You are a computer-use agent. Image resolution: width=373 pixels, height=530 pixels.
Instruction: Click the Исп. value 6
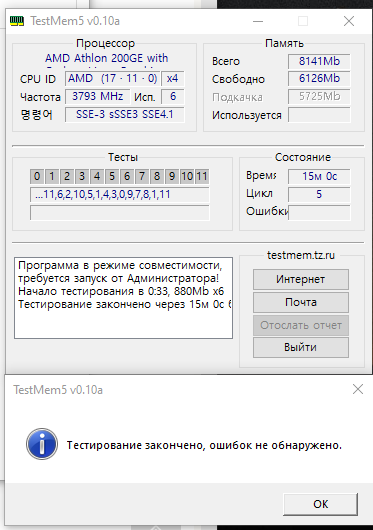click(173, 96)
